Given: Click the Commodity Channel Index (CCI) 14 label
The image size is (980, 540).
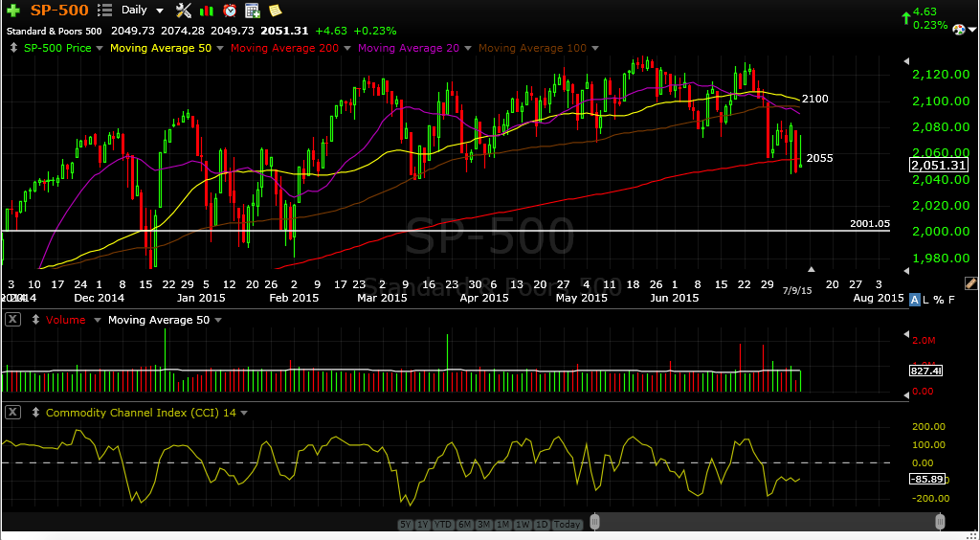Looking at the screenshot, I should (x=141, y=413).
